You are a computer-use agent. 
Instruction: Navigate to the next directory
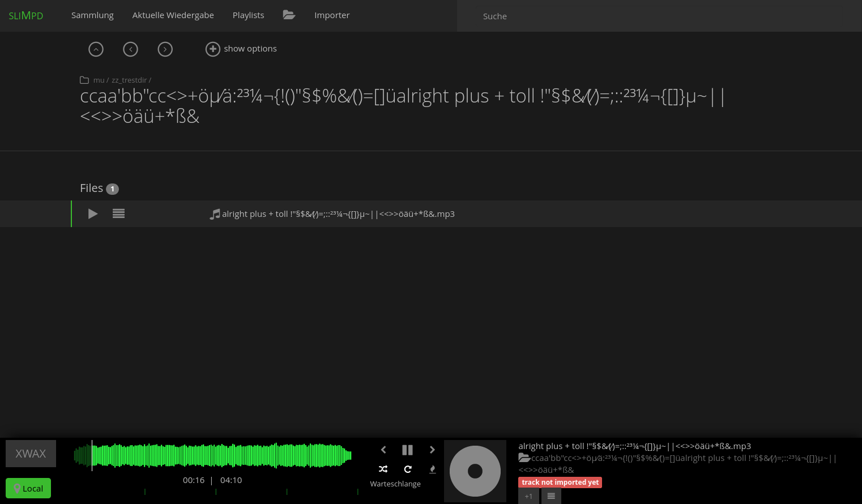(165, 49)
